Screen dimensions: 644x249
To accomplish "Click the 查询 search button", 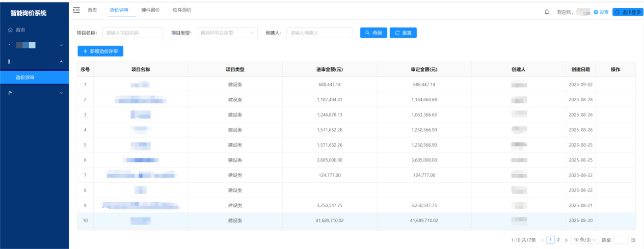I will pyautogui.click(x=373, y=33).
